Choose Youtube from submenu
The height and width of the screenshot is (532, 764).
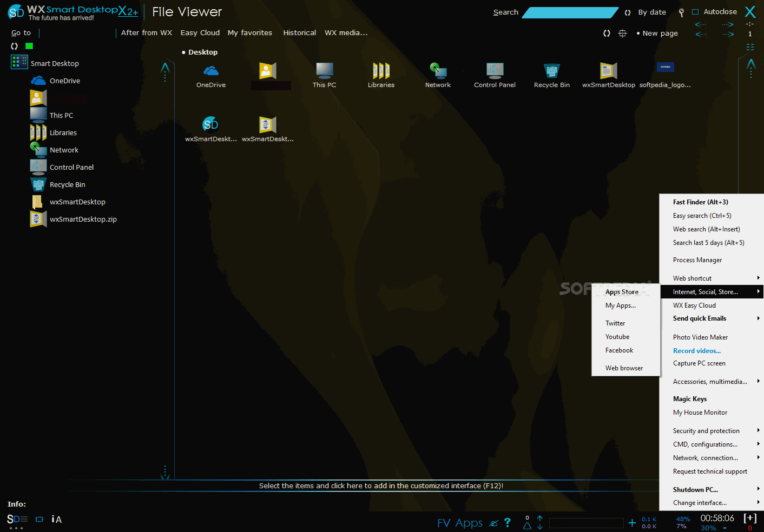click(x=626, y=337)
